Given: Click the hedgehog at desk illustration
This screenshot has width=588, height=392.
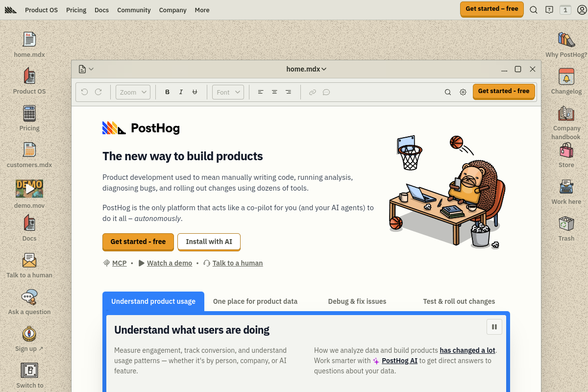Looking at the screenshot, I should point(446,191).
